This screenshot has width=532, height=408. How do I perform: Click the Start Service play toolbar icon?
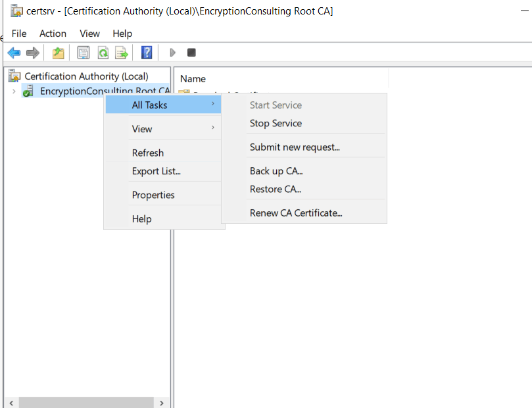pos(173,53)
